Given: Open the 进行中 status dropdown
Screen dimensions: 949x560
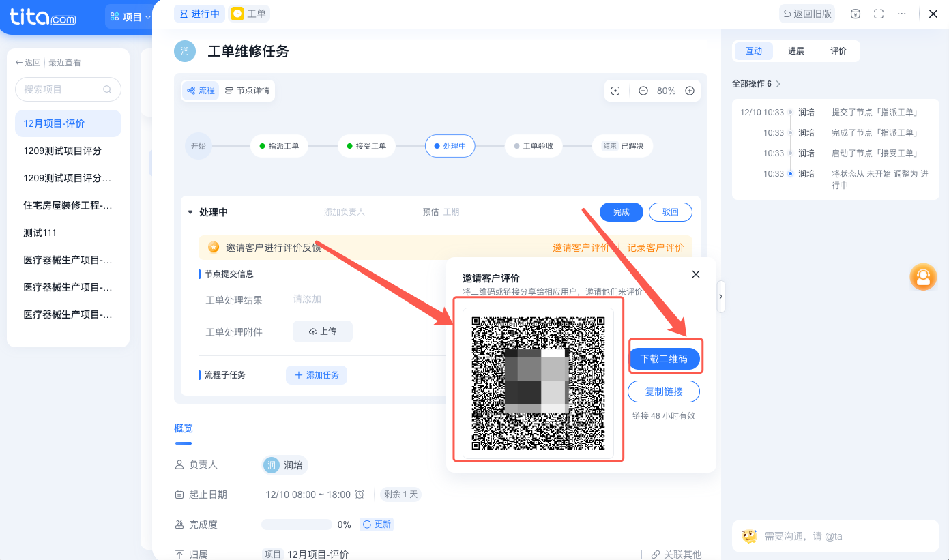Looking at the screenshot, I should pos(199,14).
